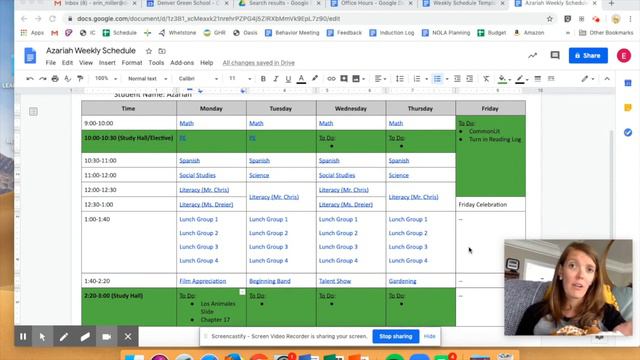Click the border dash style icon
This screenshot has width=640, height=360.
551,79
